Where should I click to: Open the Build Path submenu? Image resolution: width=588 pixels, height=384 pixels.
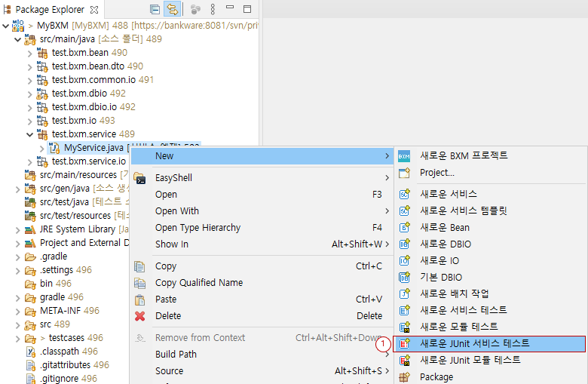pyautogui.click(x=262, y=355)
